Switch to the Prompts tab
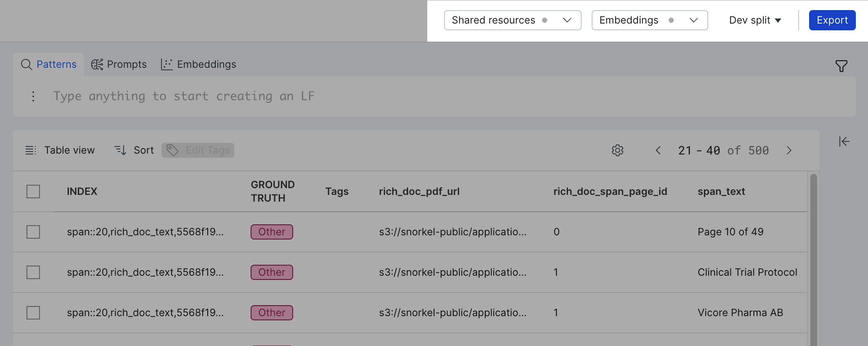 tap(119, 64)
